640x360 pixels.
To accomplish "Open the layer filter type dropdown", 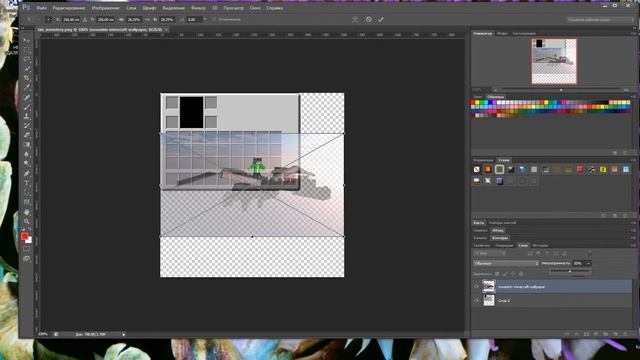I will coord(490,253).
